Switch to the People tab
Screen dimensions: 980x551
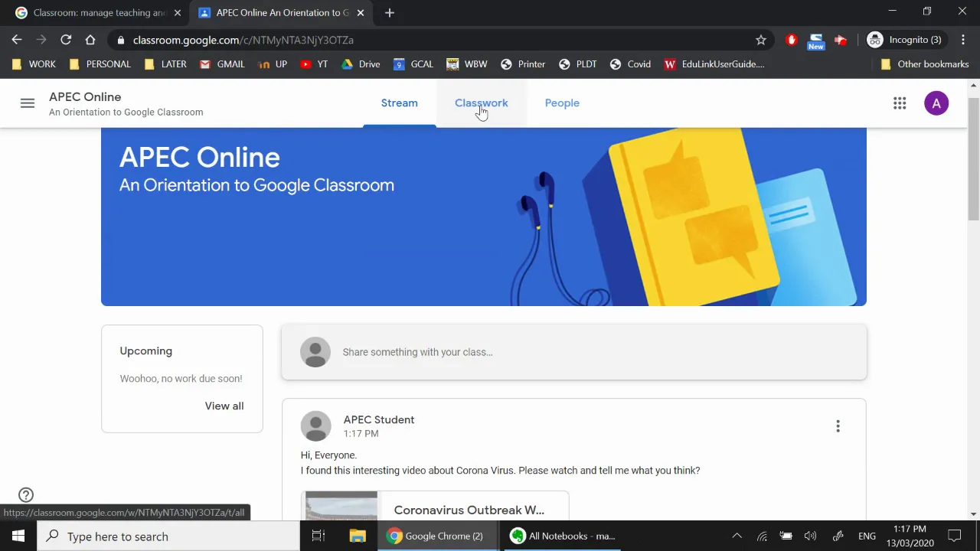pos(562,103)
